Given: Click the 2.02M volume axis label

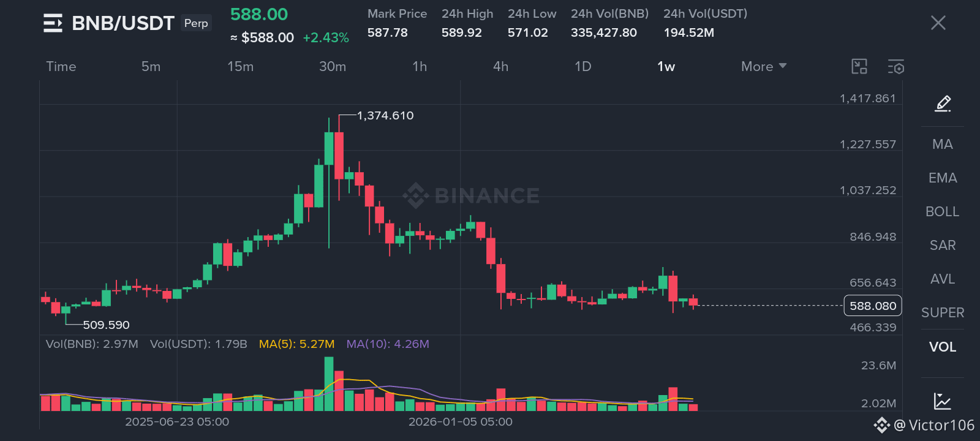Looking at the screenshot, I should point(878,403).
